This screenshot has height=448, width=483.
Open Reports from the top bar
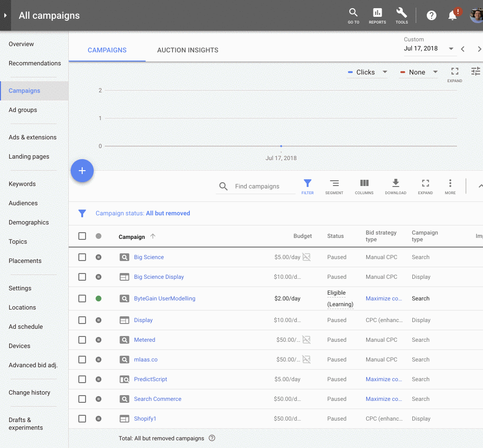(377, 15)
